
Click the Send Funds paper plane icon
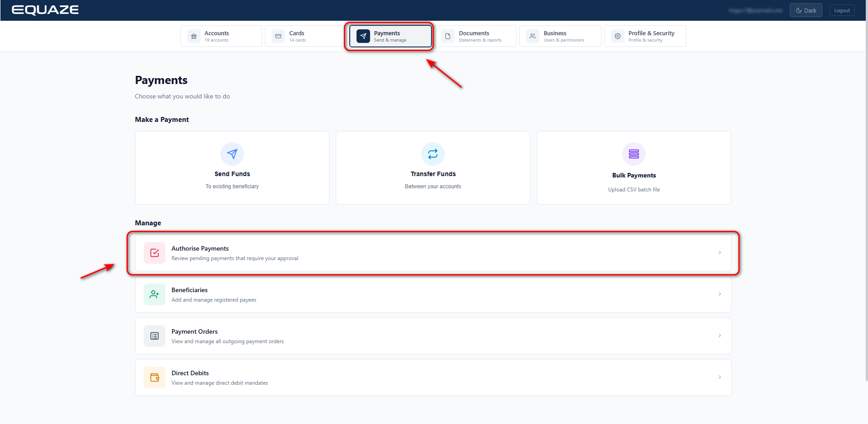[x=232, y=154]
